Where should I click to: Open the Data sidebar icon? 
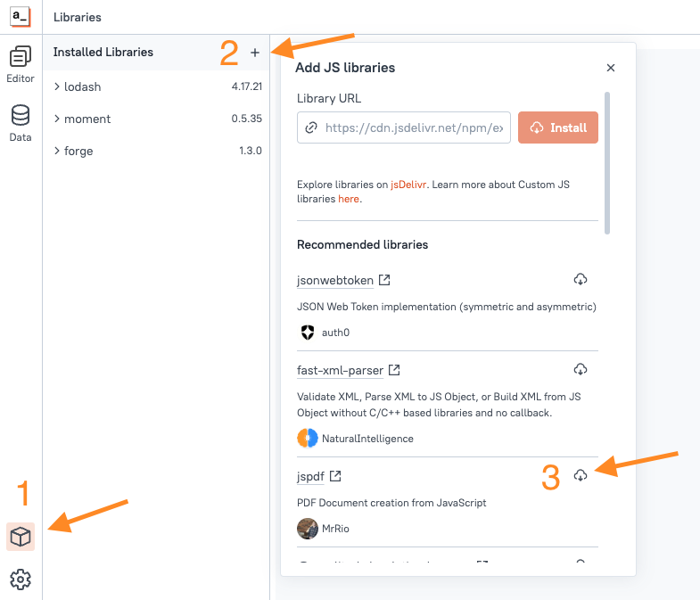coord(21,123)
